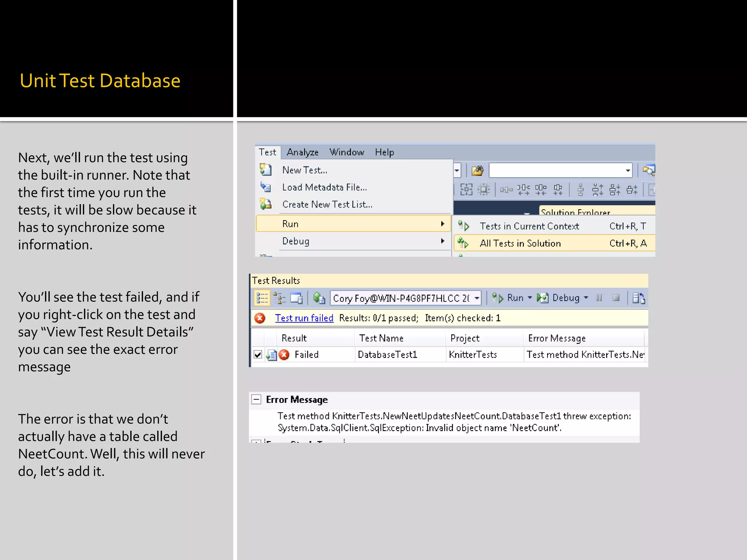Open the empty find combo box dropdown arrow
Viewport: 747px width, 560px height.
(x=628, y=170)
